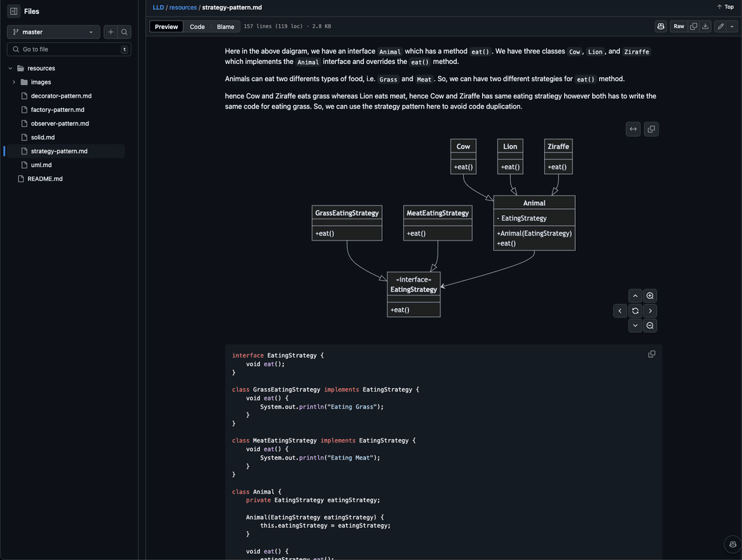
Task: Reset the diagram view
Action: point(636,311)
